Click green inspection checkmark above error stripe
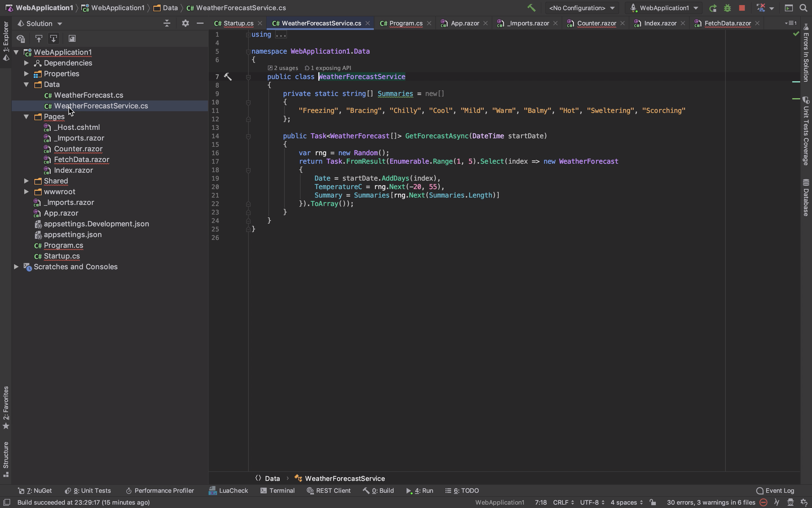Image resolution: width=812 pixels, height=508 pixels. click(796, 34)
